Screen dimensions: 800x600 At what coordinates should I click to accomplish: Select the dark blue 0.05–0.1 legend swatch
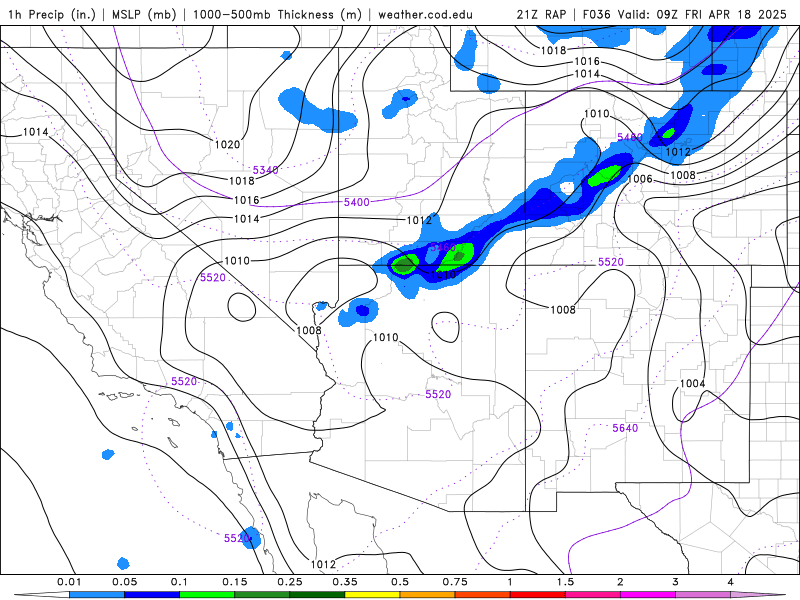[x=152, y=595]
